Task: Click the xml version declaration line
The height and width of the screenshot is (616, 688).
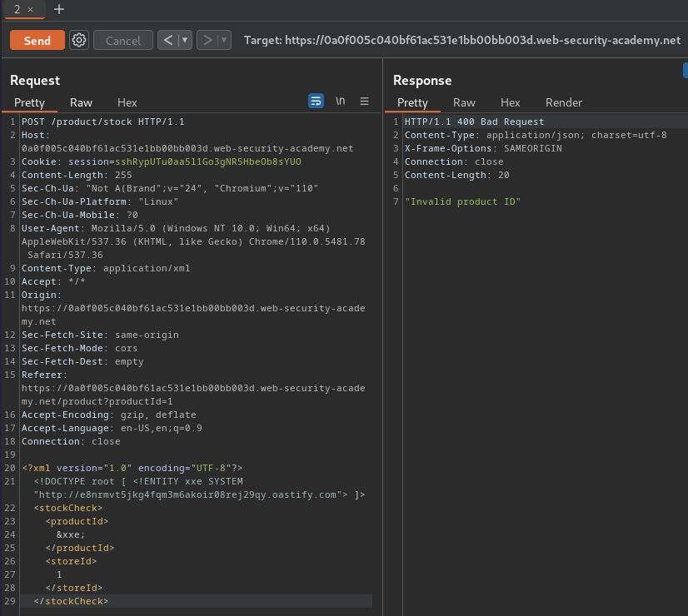Action: pyautogui.click(x=132, y=469)
